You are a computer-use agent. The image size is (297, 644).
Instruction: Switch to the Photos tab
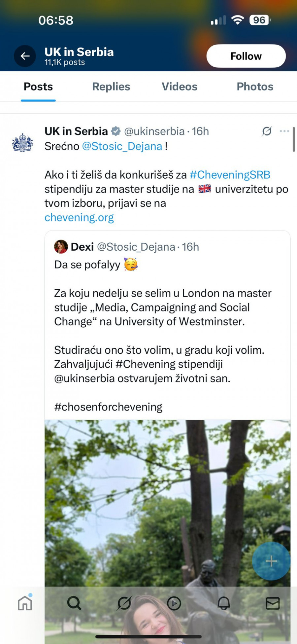coord(255,87)
